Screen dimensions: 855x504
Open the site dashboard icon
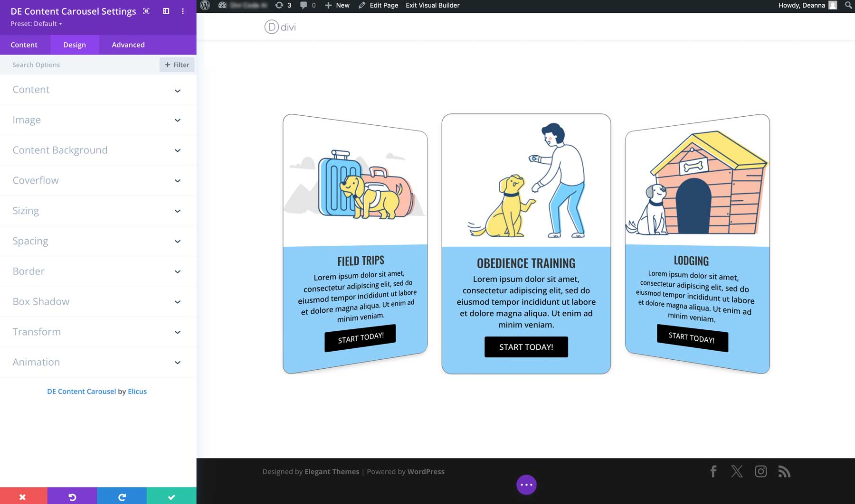tap(222, 5)
